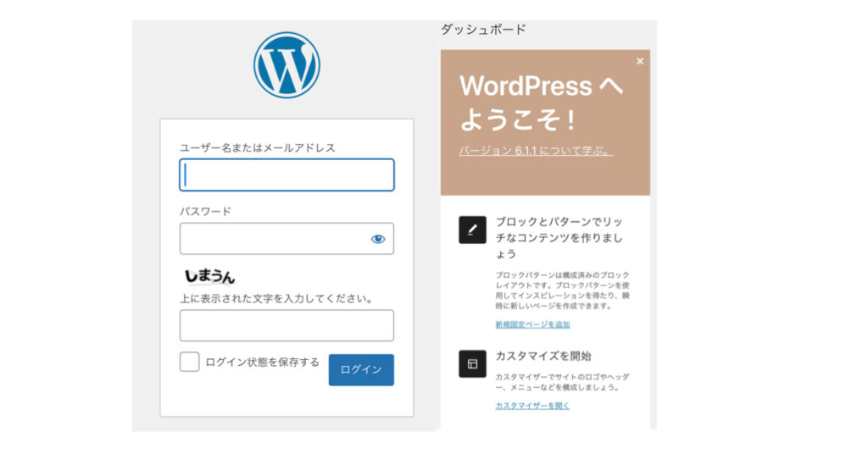Enable ログイン状態を保存する checkbox

pyautogui.click(x=189, y=362)
